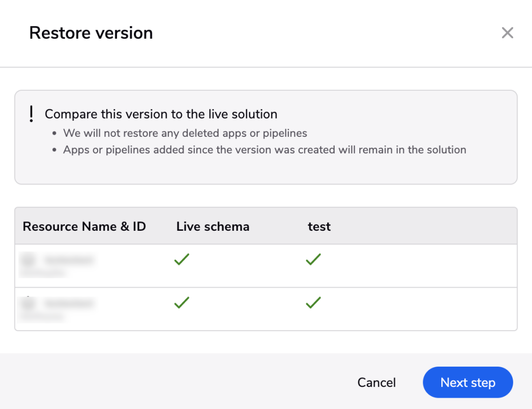Click the first row's blurred resource name

[69, 260]
